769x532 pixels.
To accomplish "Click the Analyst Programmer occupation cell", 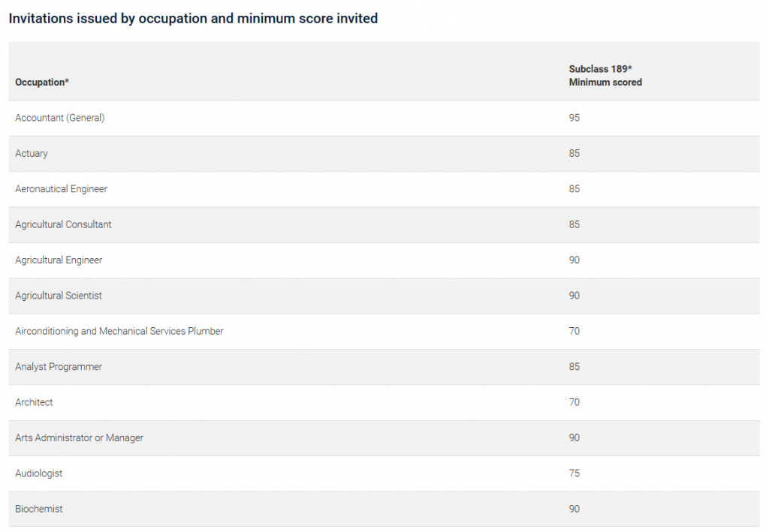I will click(x=59, y=367).
